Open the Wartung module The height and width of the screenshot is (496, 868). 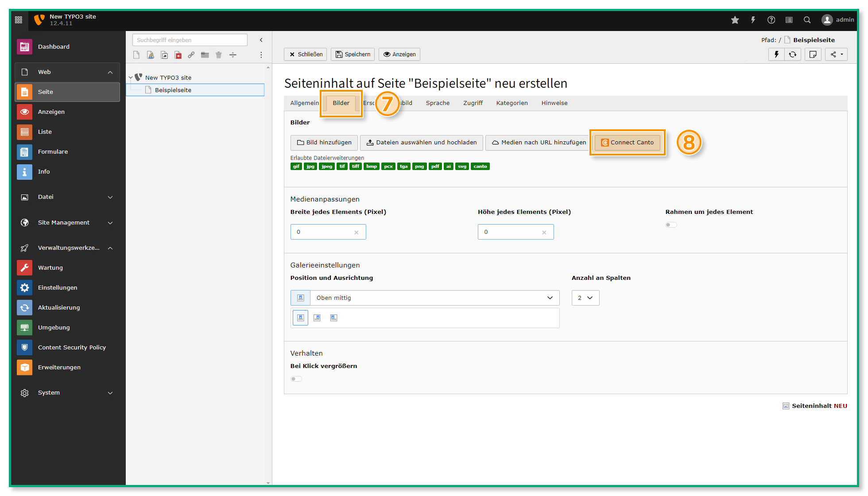coord(67,267)
